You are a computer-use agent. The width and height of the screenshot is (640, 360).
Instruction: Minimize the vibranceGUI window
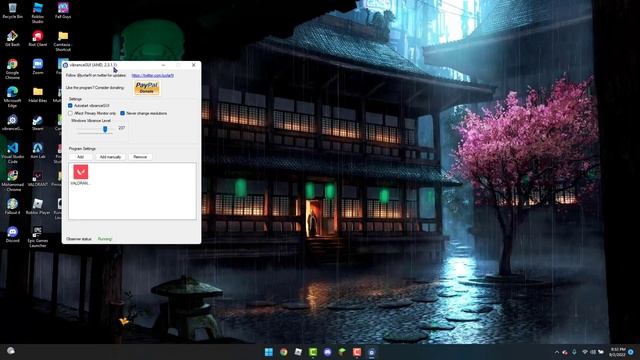point(163,65)
